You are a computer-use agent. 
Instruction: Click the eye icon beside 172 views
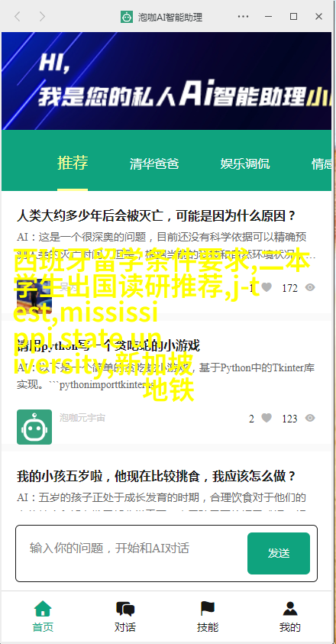click(310, 287)
